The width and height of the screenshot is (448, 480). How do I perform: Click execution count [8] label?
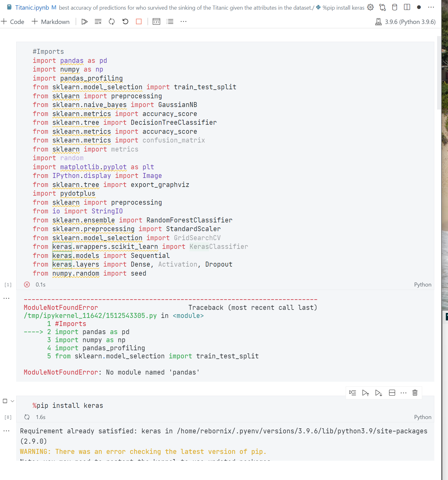point(8,417)
